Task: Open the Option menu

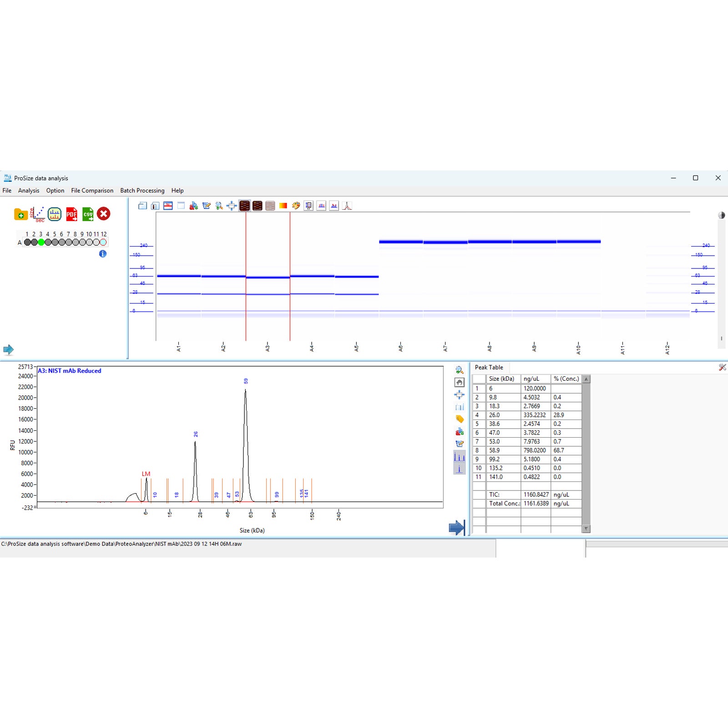Action: (x=55, y=191)
